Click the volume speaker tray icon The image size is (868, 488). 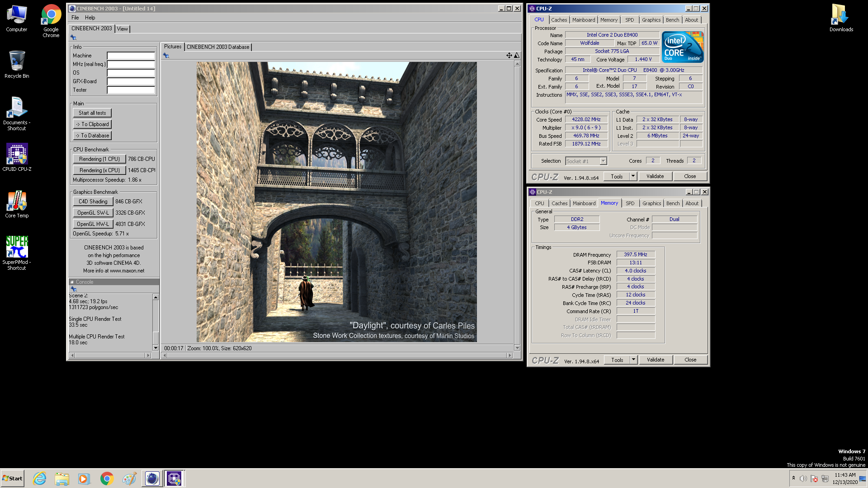tap(803, 479)
